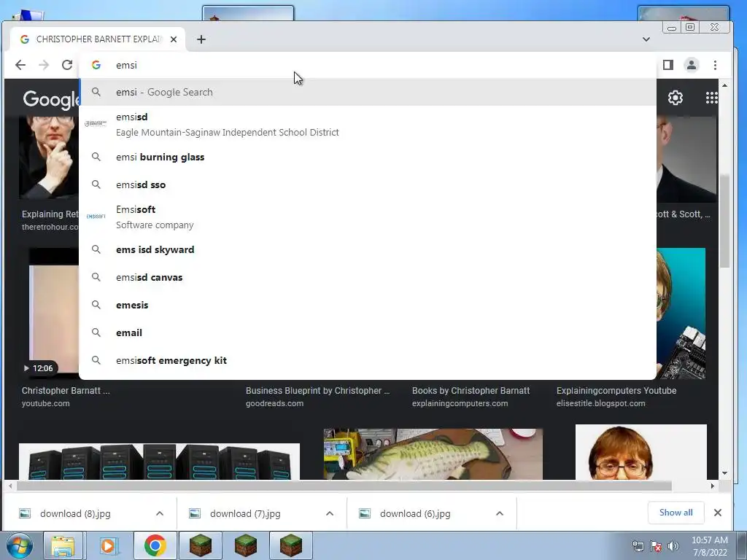Click the scroll down arrow of page
Image resolution: width=747 pixels, height=560 pixels.
(x=724, y=472)
